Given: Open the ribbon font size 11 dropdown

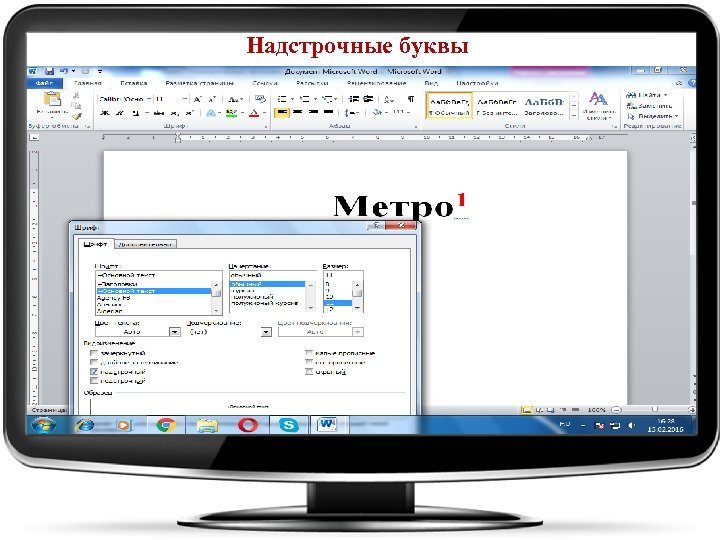Looking at the screenshot, I should 185,99.
